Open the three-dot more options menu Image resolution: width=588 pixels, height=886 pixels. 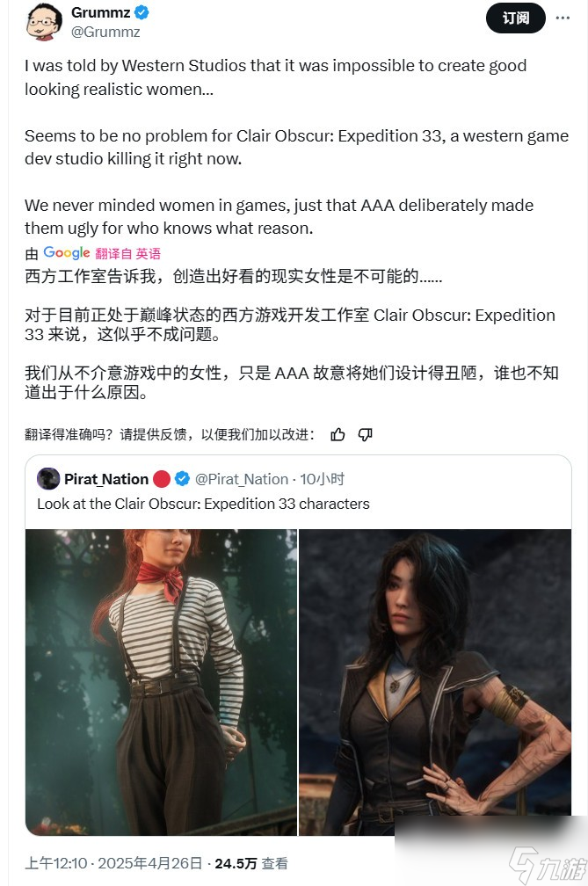563,18
